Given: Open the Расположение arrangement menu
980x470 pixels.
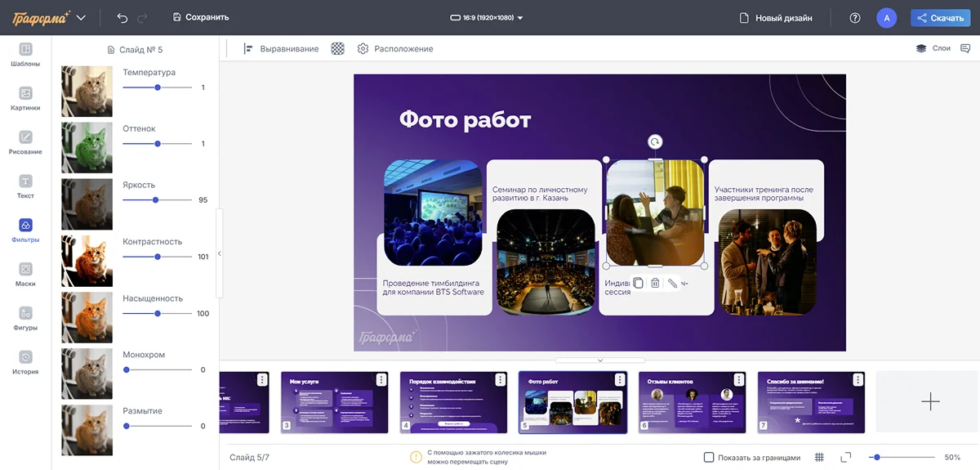Looking at the screenshot, I should pyautogui.click(x=395, y=49).
